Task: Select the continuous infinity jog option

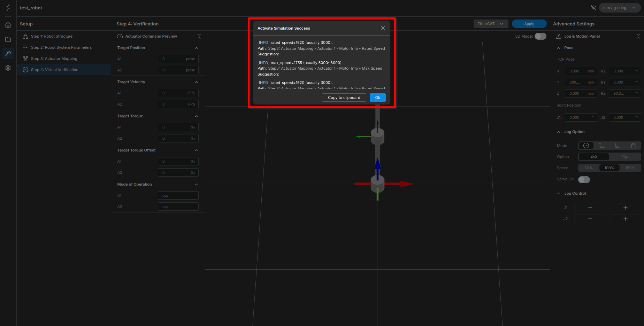Action: click(x=594, y=157)
